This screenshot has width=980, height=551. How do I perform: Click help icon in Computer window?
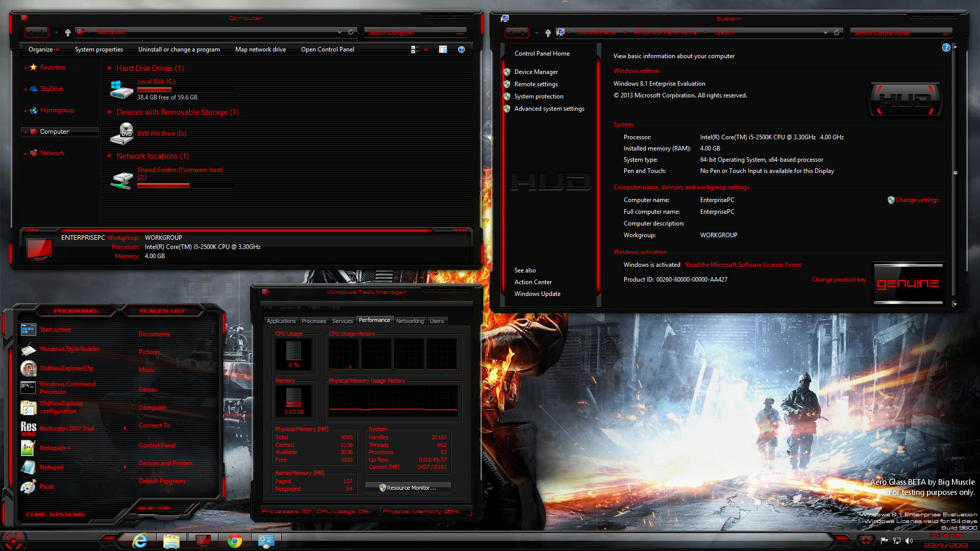click(461, 49)
